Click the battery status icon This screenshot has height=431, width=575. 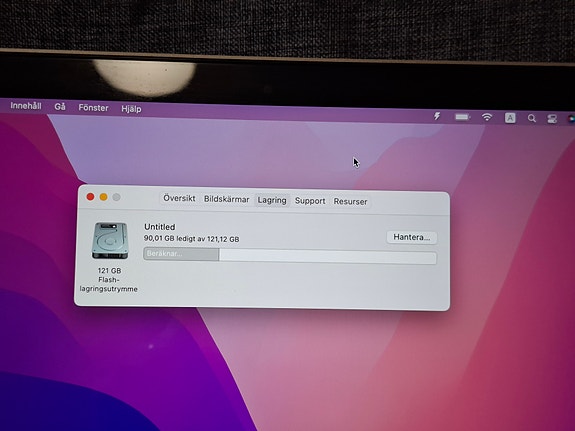coord(462,117)
